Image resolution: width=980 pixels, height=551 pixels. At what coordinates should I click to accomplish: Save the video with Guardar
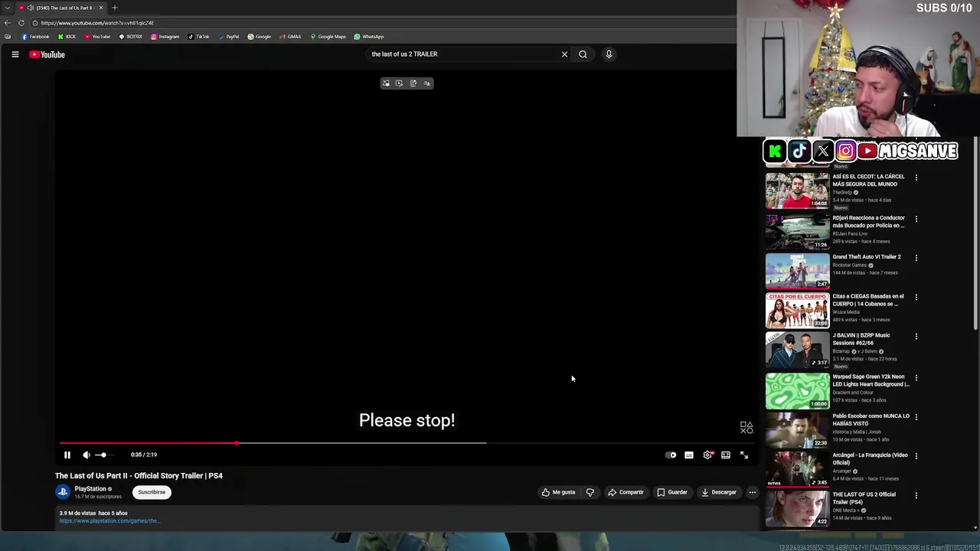pyautogui.click(x=671, y=492)
